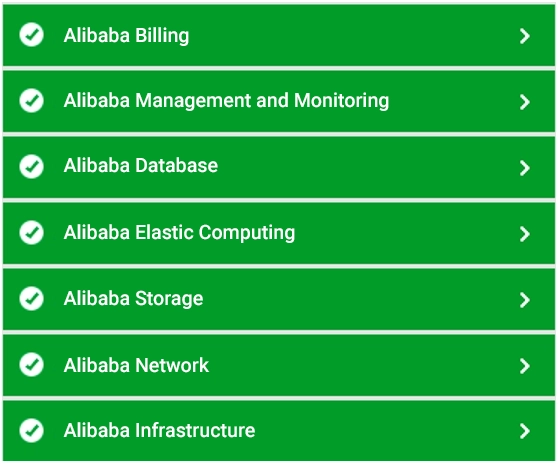Open the Alibaba Storage text label
The image size is (558, 465).
point(133,298)
